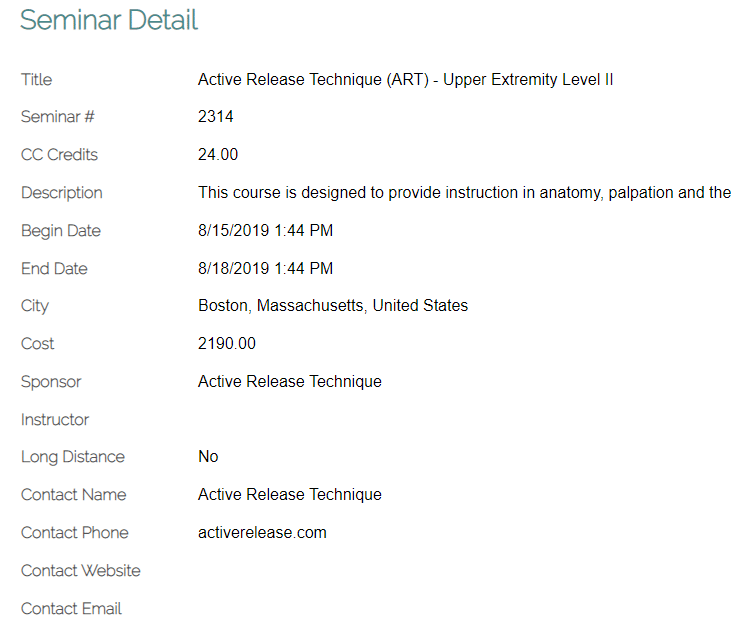This screenshot has height=643, width=735.
Task: Click the Sponsor field's Active Release Technique value
Action: pyautogui.click(x=289, y=382)
